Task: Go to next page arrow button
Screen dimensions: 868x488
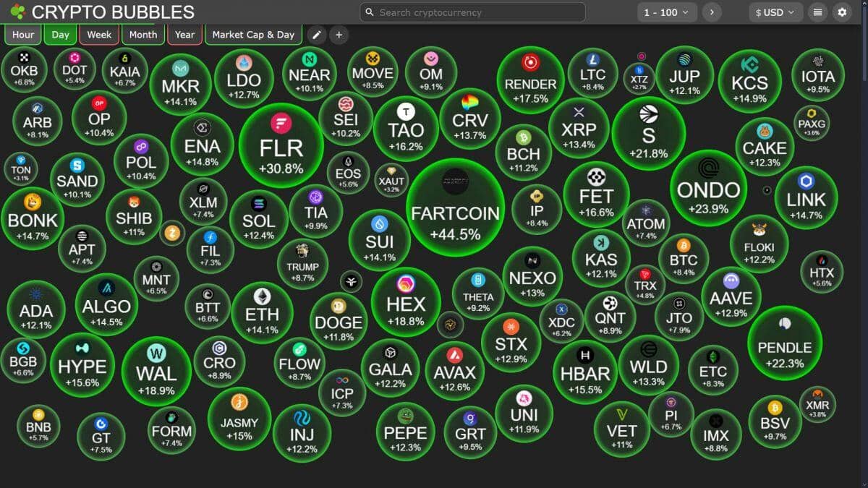Action: click(x=712, y=12)
